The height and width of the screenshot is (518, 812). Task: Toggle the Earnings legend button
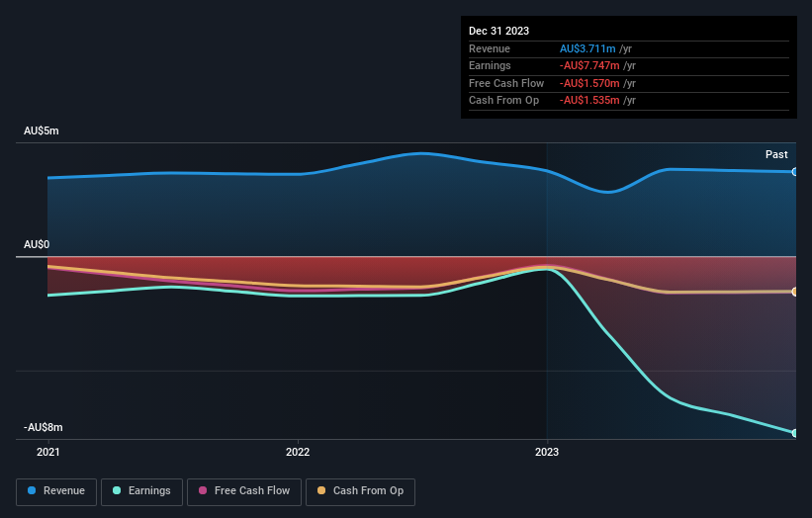pos(141,491)
